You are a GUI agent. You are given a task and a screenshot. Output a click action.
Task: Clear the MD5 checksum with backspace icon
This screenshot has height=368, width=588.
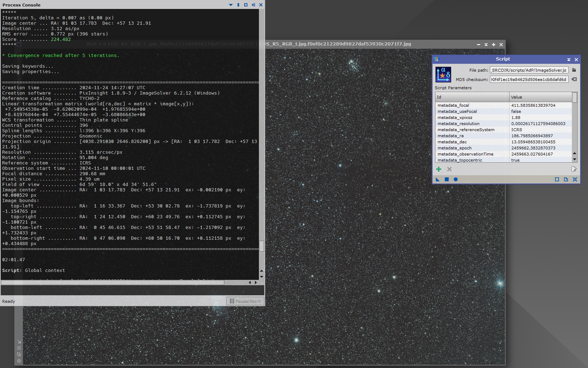point(574,79)
